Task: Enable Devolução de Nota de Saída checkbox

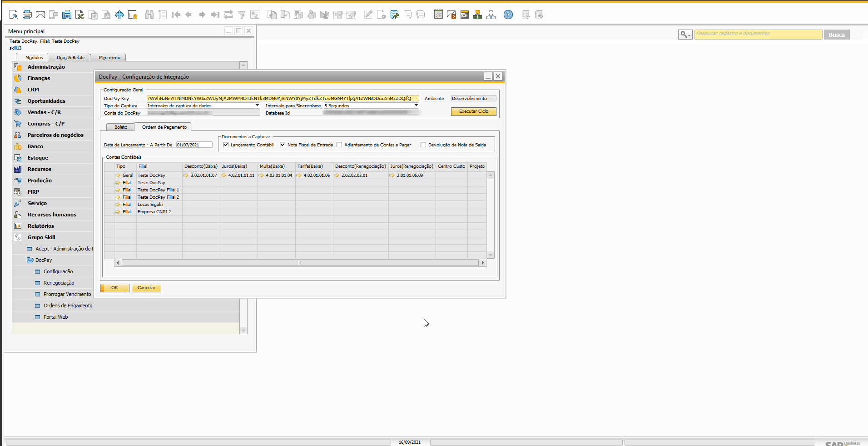Action: (x=423, y=145)
